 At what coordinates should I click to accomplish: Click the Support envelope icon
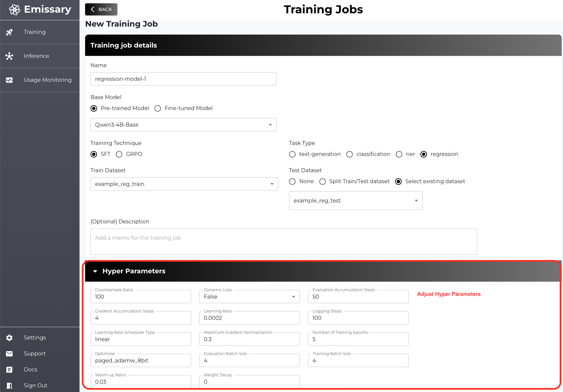point(9,354)
